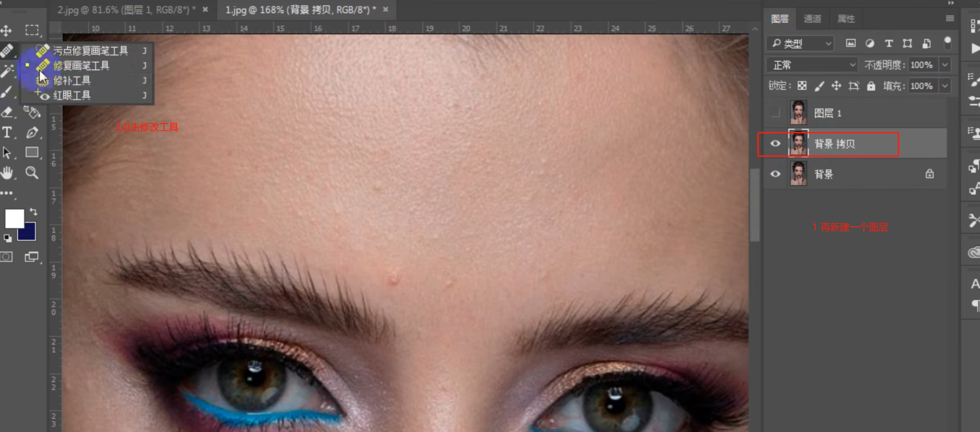Filter layers by smart objects
980x432 pixels.
927,43
